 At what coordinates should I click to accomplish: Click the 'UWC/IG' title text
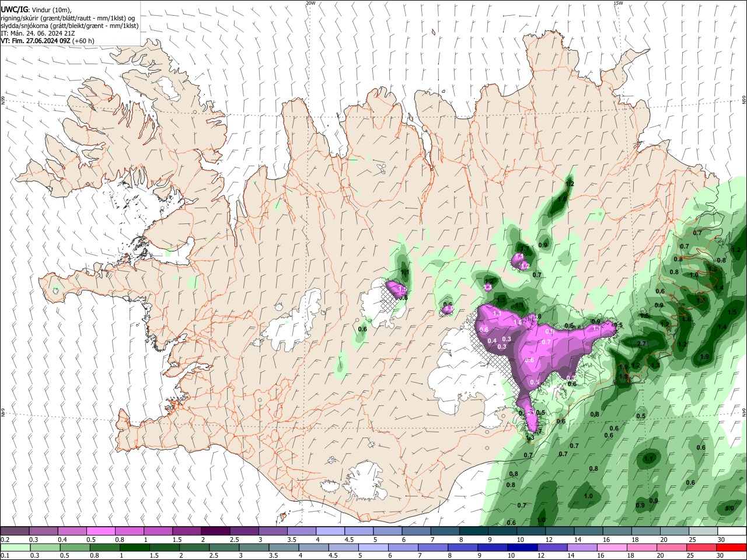point(14,9)
